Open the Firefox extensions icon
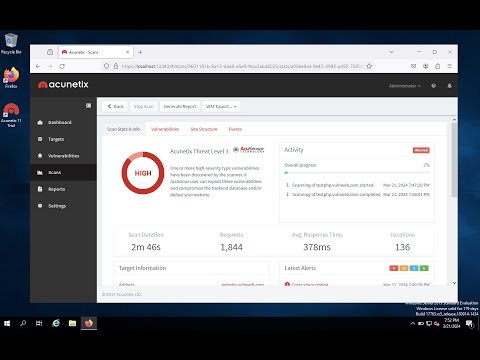This screenshot has width=480, height=360. point(438,66)
